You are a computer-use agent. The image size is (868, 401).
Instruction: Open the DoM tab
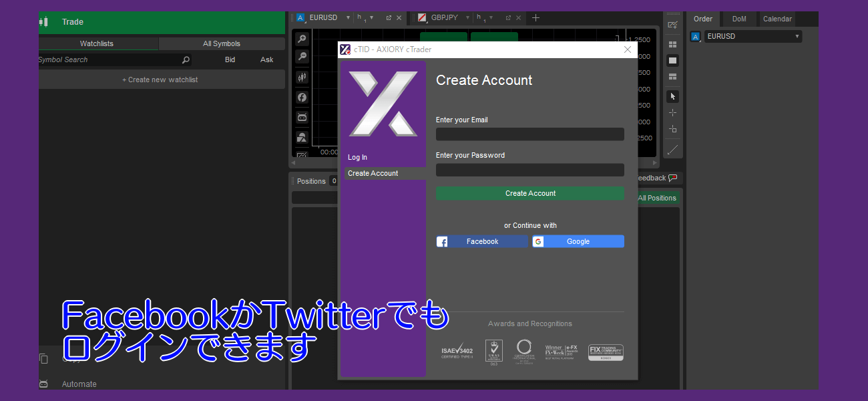tap(739, 19)
